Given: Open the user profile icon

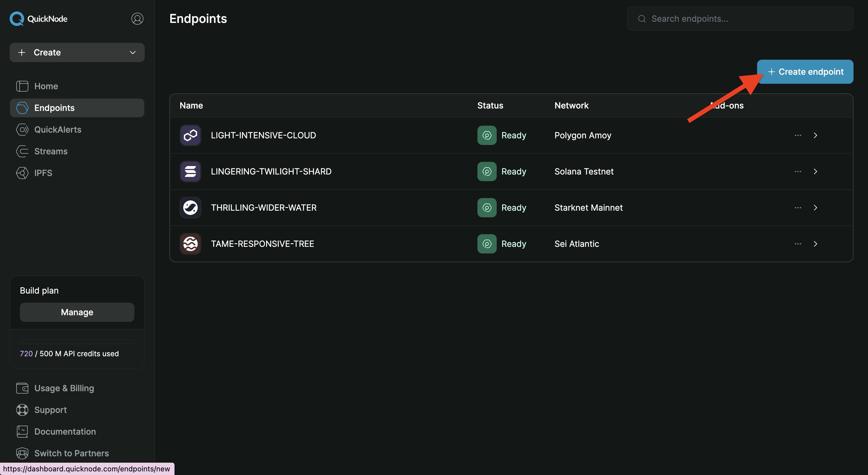Looking at the screenshot, I should [137, 18].
